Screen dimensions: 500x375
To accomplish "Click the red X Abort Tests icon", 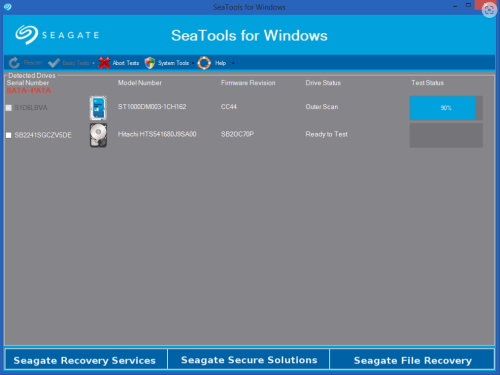I will 104,63.
